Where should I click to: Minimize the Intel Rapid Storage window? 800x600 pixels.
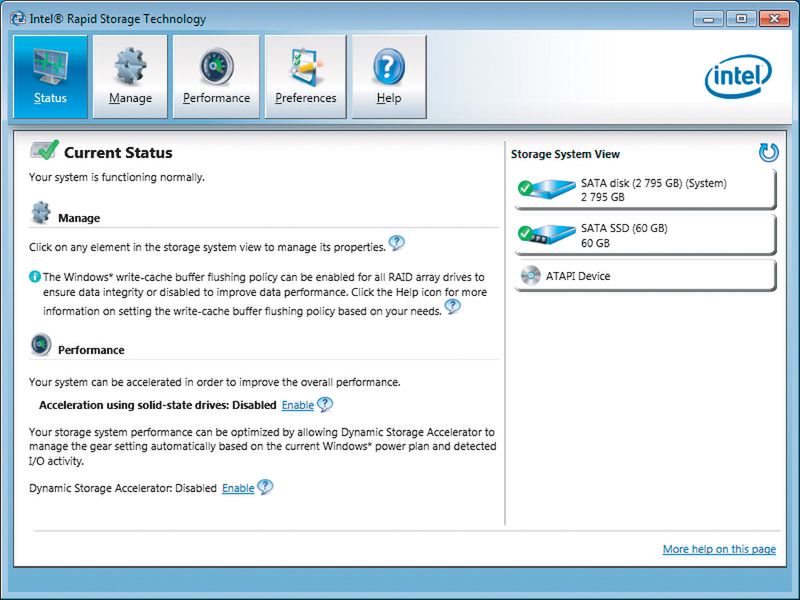click(x=708, y=19)
